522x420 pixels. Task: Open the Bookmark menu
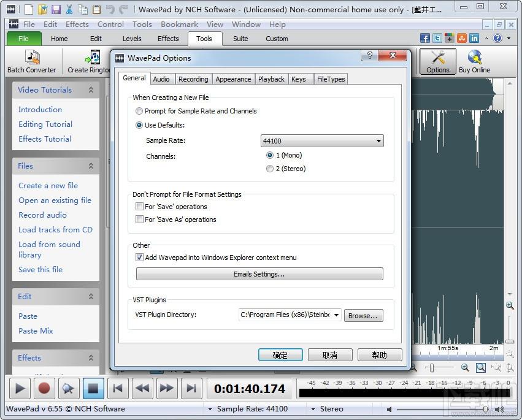click(180, 25)
